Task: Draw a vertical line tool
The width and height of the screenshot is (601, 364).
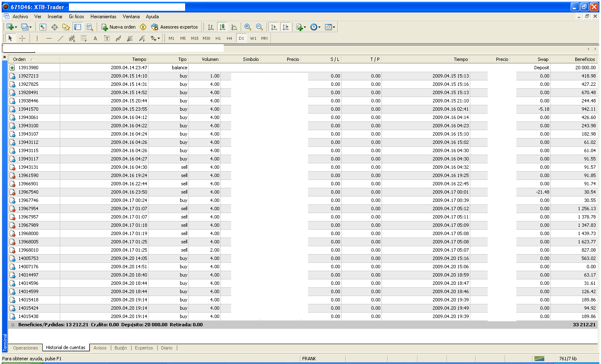Action: tap(37, 38)
